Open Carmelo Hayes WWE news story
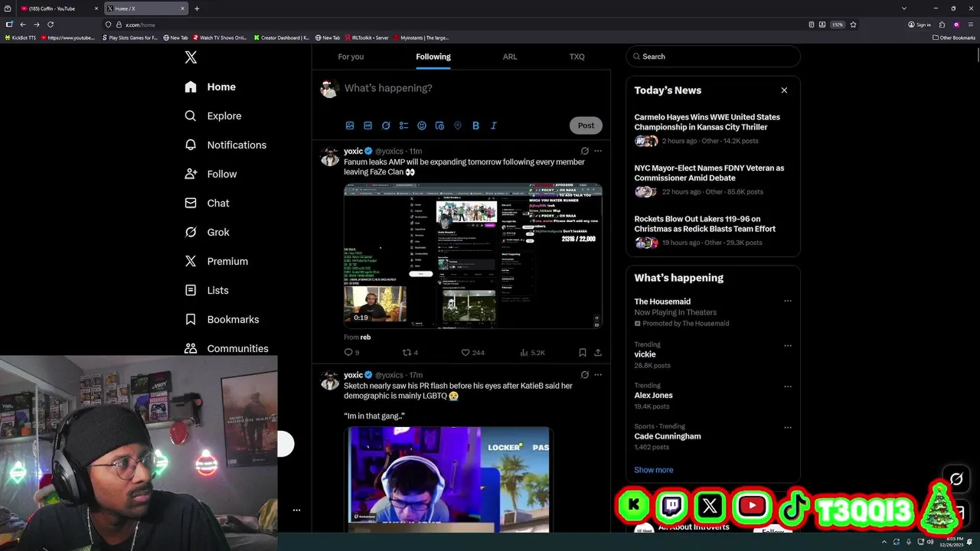 pyautogui.click(x=712, y=130)
